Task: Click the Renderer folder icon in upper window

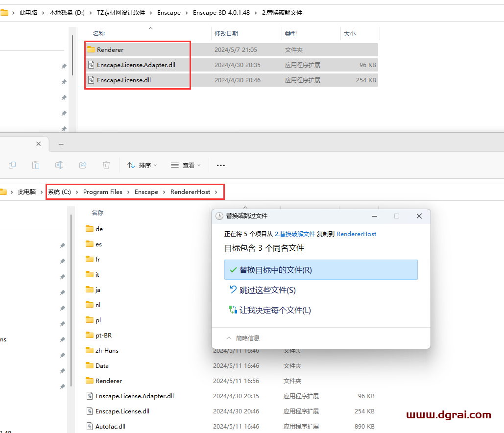Action: [91, 49]
